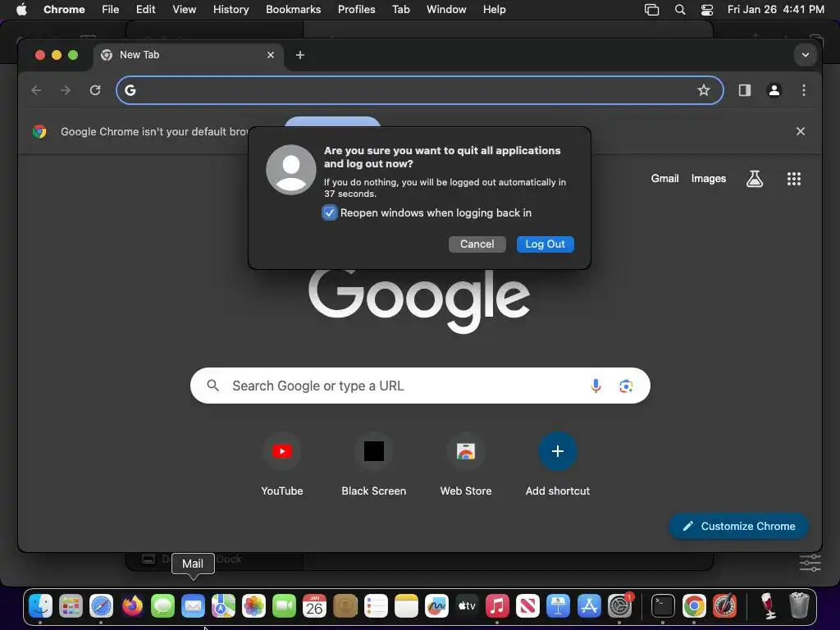Reload the current page
The height and width of the screenshot is (630, 840).
[95, 90]
